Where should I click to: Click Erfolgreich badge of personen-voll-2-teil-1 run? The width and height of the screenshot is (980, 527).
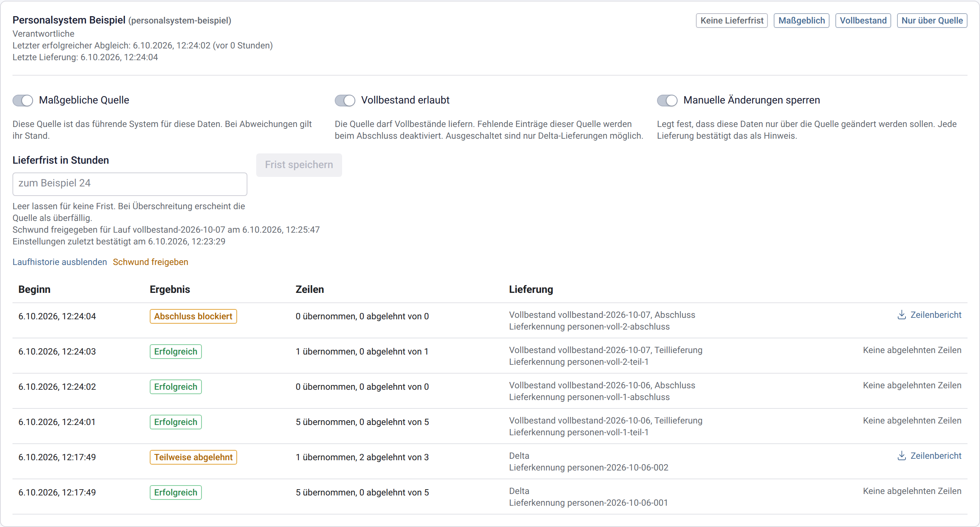click(x=176, y=351)
